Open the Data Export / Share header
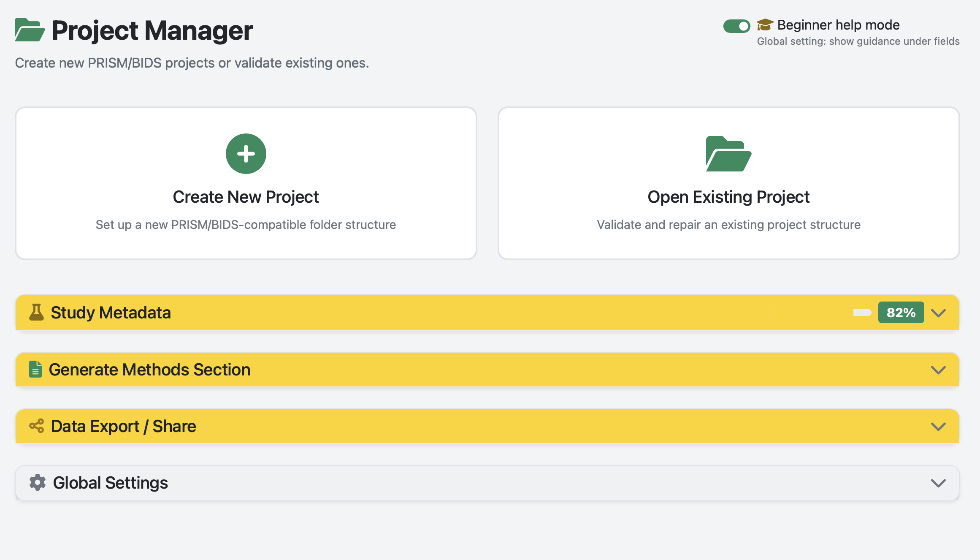 pos(487,426)
